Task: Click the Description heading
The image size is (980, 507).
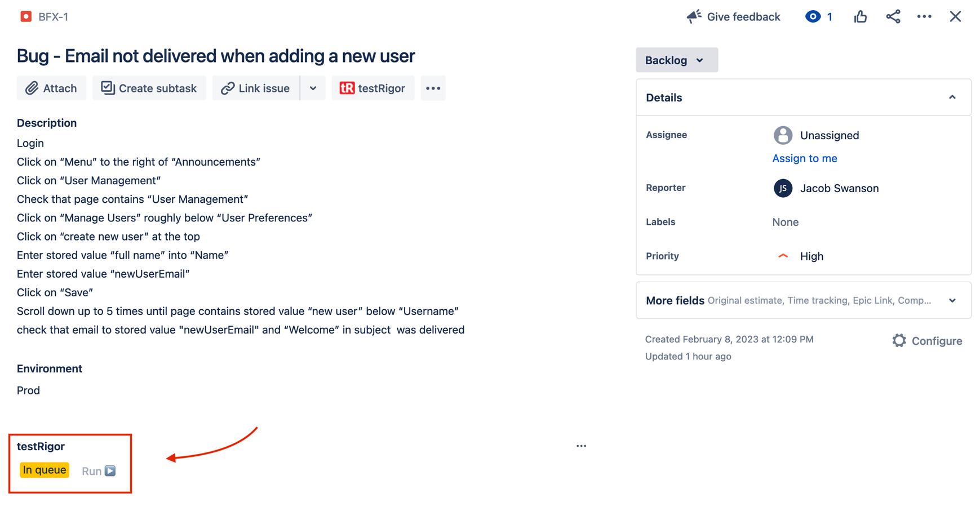Action: [47, 123]
